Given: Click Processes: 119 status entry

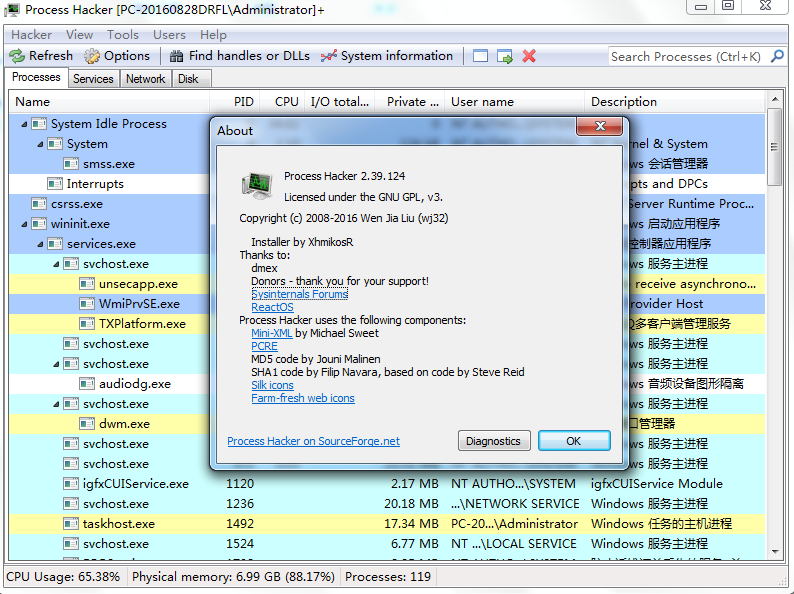Looking at the screenshot, I should click(388, 577).
